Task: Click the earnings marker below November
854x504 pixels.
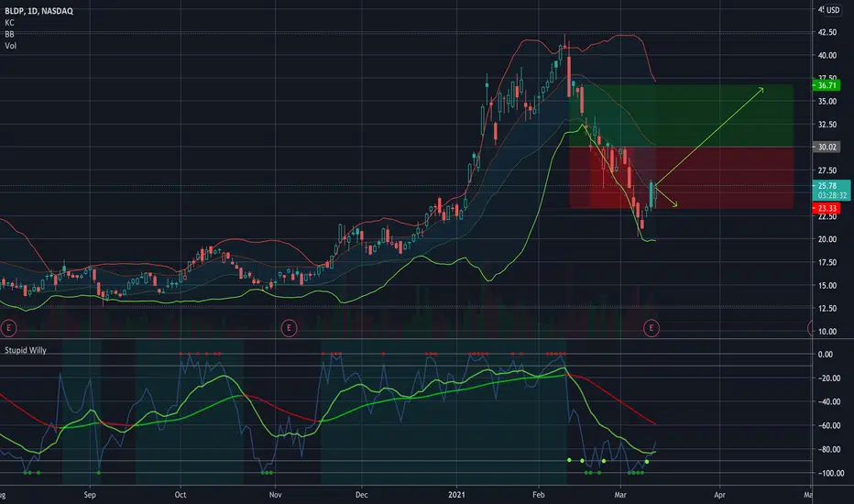Action: [x=289, y=328]
